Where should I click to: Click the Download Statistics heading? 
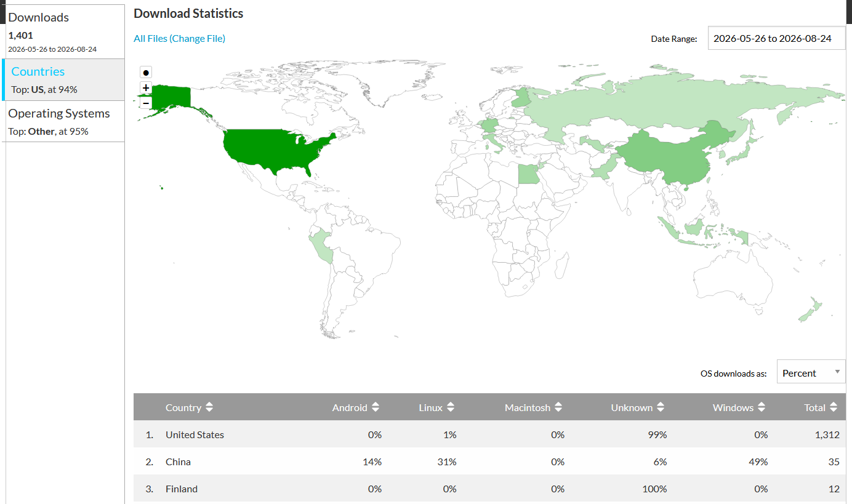(x=188, y=13)
